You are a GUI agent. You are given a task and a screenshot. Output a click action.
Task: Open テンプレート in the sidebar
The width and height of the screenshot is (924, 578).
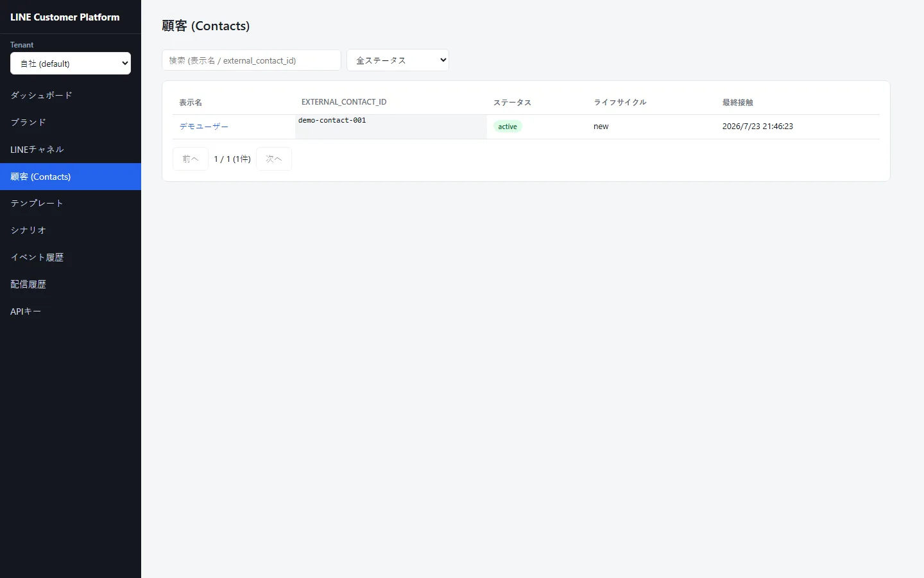point(71,203)
